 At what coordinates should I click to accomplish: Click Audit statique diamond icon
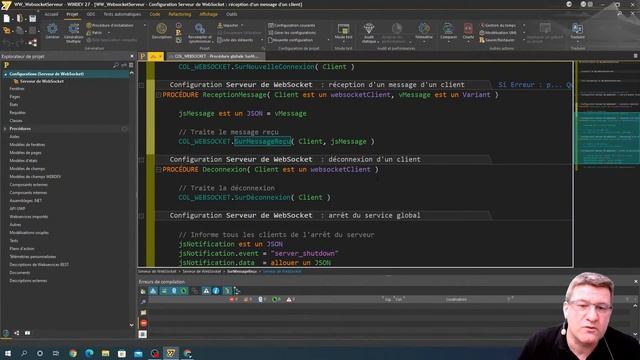[x=369, y=29]
